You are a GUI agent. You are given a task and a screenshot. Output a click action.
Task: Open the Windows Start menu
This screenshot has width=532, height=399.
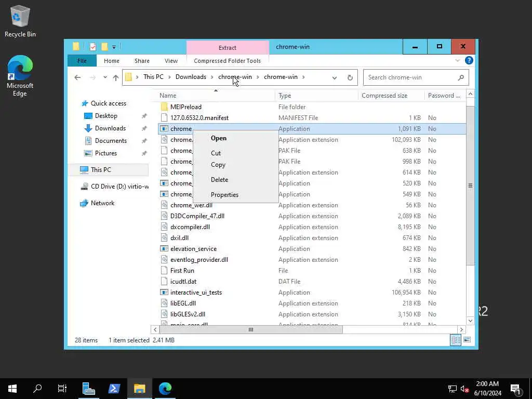click(x=12, y=389)
